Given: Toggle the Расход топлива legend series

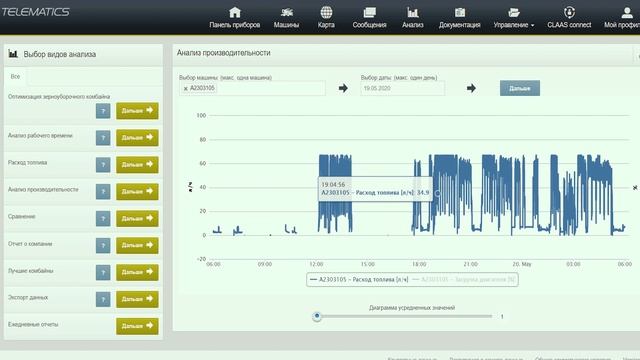Looking at the screenshot, I should tap(359, 280).
